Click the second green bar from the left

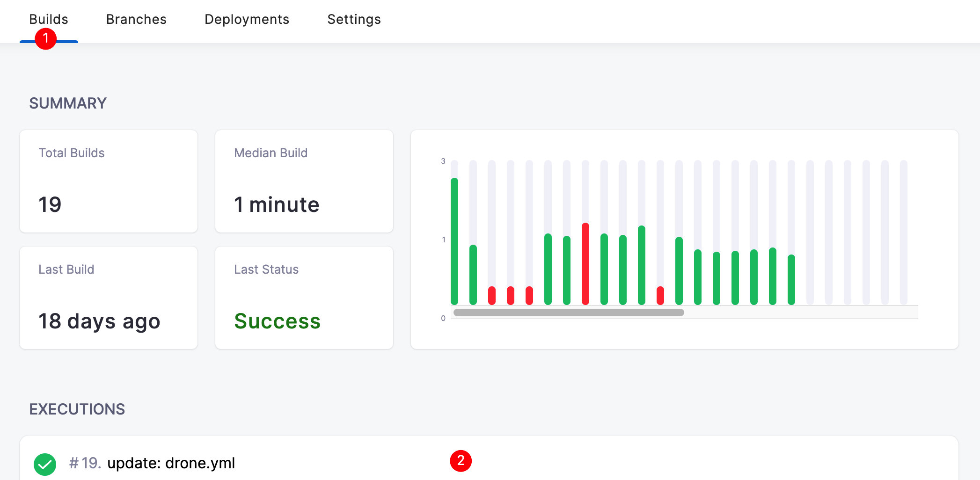pyautogui.click(x=473, y=275)
